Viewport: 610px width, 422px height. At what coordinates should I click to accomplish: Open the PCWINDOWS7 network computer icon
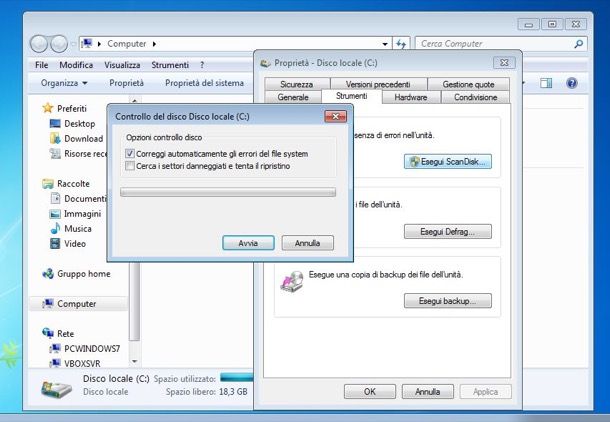tap(55, 348)
